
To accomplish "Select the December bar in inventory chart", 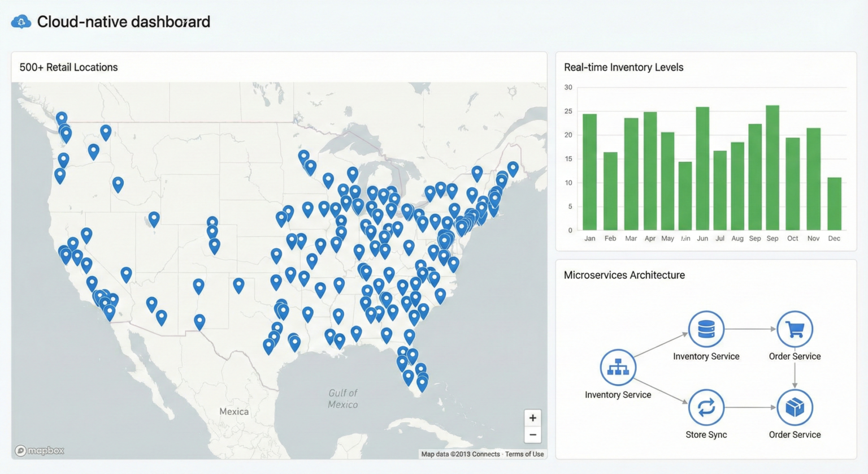I will tap(834, 204).
